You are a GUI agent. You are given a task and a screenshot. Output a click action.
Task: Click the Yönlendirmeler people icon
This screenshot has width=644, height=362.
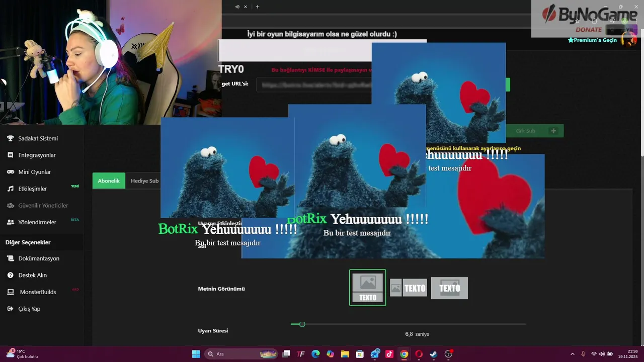10,222
